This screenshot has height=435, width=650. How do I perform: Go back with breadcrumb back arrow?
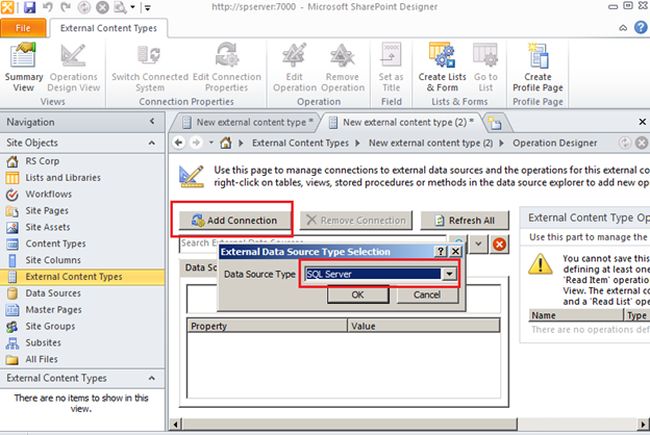click(x=179, y=143)
